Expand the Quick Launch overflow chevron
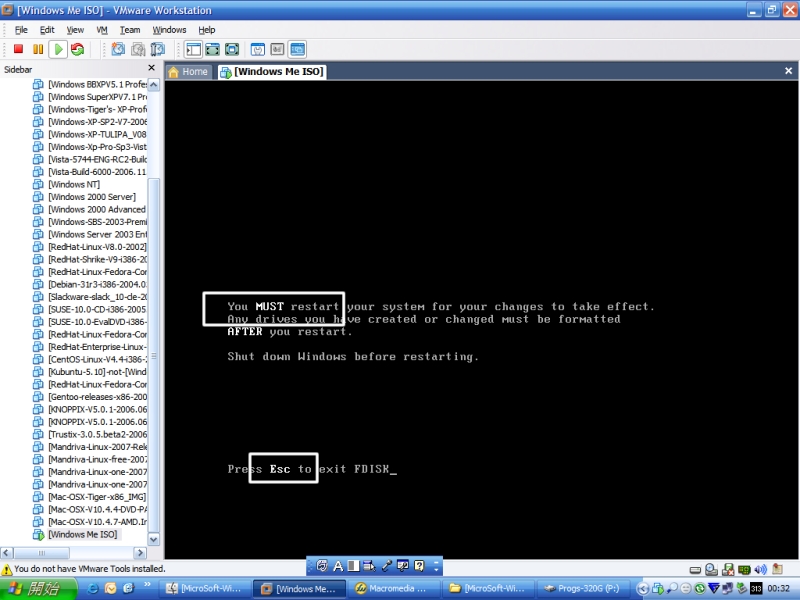 pos(147,585)
